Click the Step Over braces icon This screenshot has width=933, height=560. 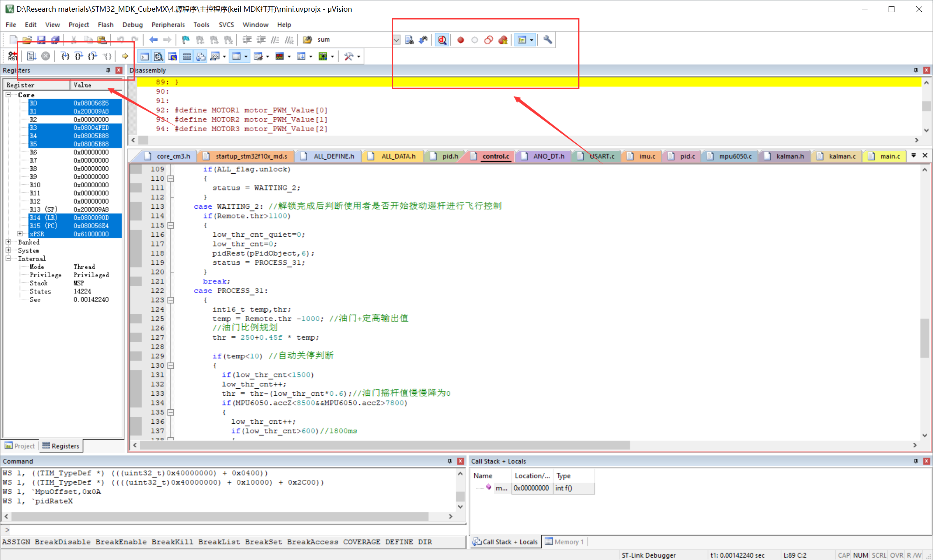pos(79,56)
